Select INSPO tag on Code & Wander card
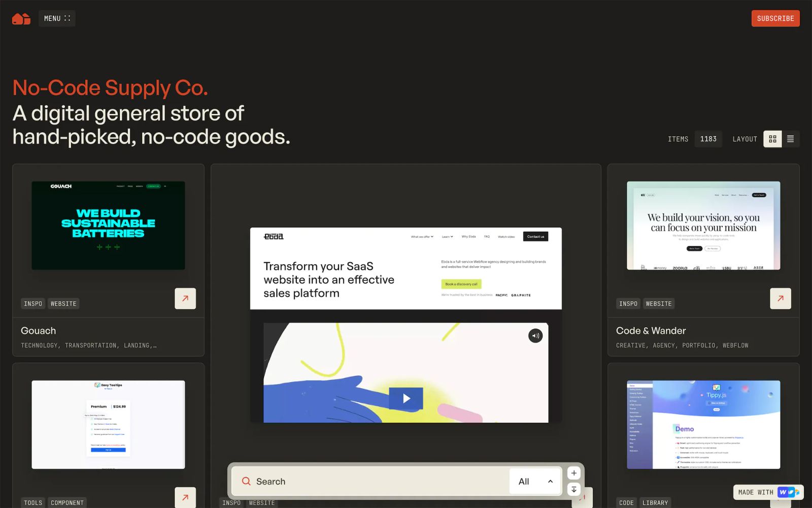This screenshot has height=508, width=812. coord(628,304)
